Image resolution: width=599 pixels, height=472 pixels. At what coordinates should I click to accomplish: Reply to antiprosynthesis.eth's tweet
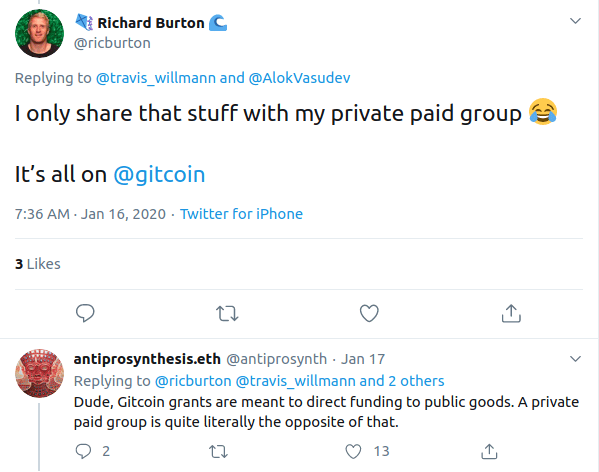pyautogui.click(x=83, y=451)
